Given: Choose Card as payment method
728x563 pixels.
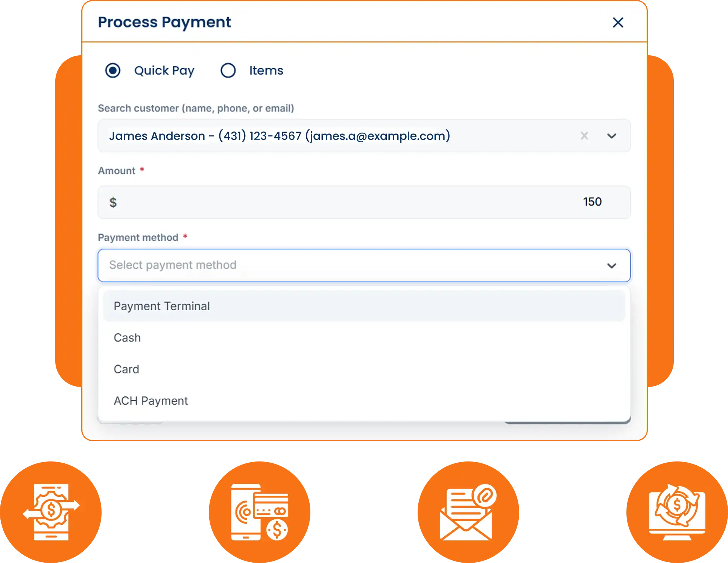Looking at the screenshot, I should [x=364, y=369].
